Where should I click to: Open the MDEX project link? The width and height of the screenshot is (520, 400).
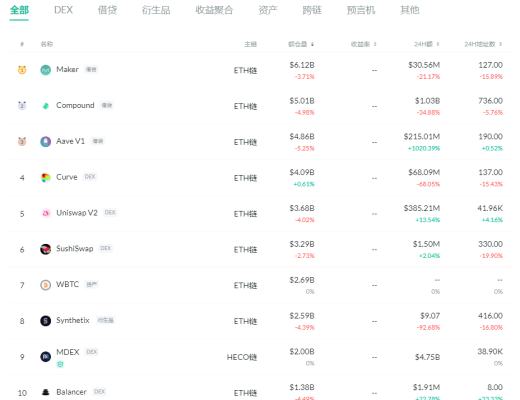click(68, 352)
